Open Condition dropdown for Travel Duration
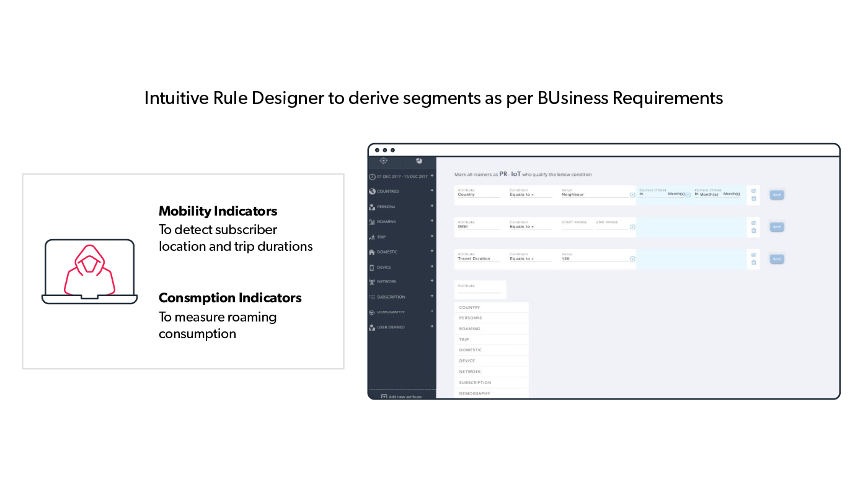 [x=530, y=259]
